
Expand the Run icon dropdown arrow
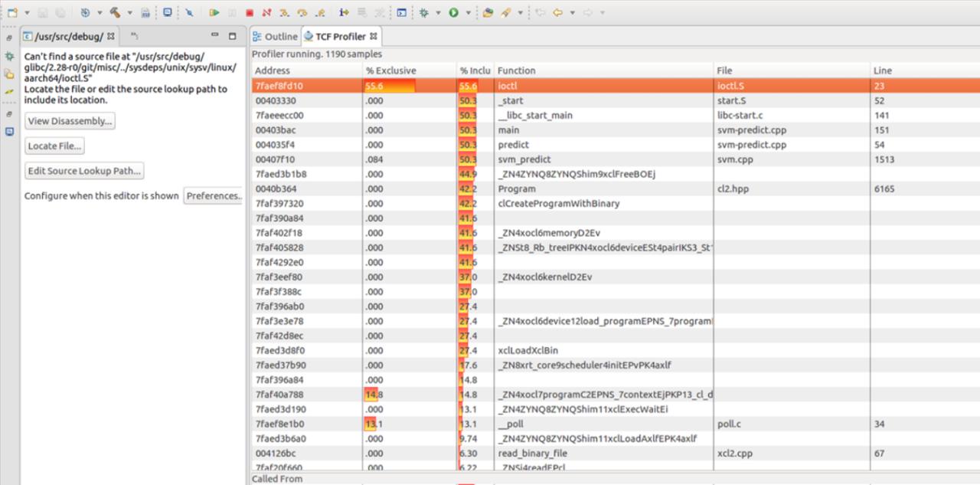coord(467,13)
